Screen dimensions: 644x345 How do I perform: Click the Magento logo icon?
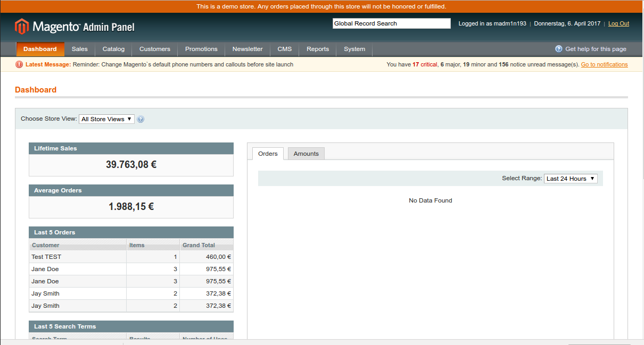click(x=22, y=26)
